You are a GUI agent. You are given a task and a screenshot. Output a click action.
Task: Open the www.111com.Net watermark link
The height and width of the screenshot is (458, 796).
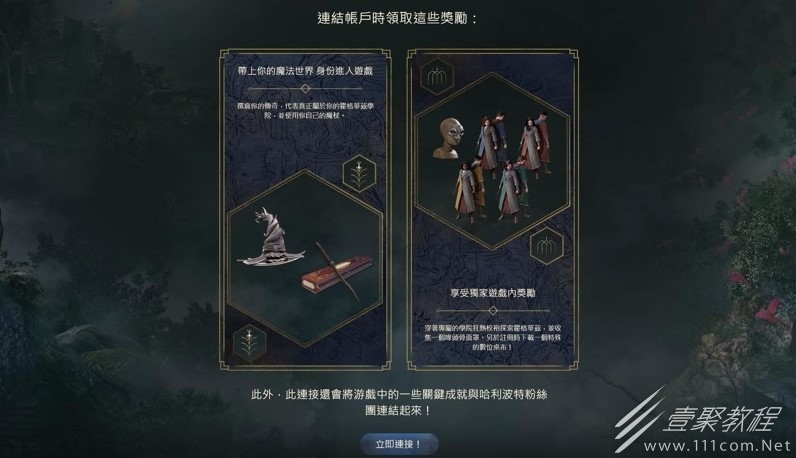pyautogui.click(x=718, y=447)
